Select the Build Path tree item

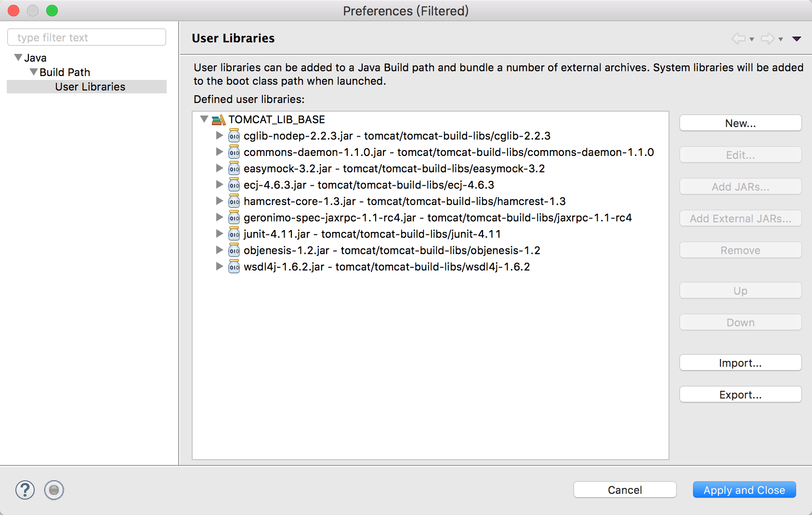(65, 72)
